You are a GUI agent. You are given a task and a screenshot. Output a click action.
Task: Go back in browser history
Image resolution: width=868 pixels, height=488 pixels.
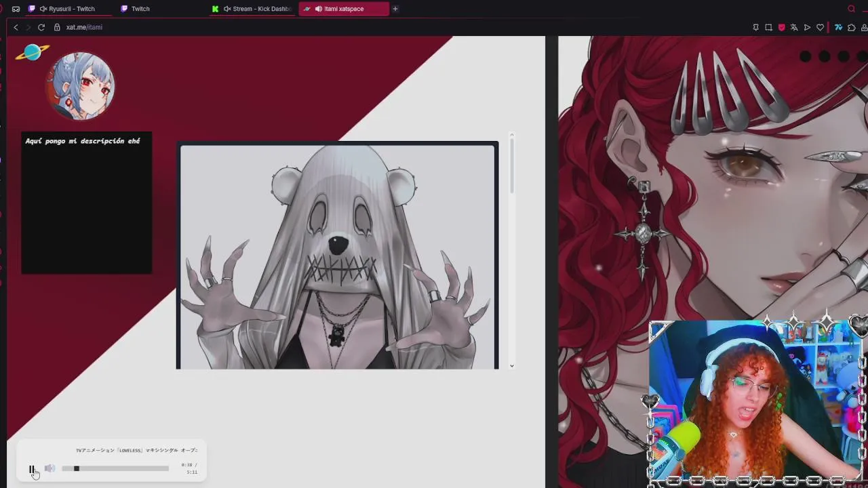coord(16,27)
